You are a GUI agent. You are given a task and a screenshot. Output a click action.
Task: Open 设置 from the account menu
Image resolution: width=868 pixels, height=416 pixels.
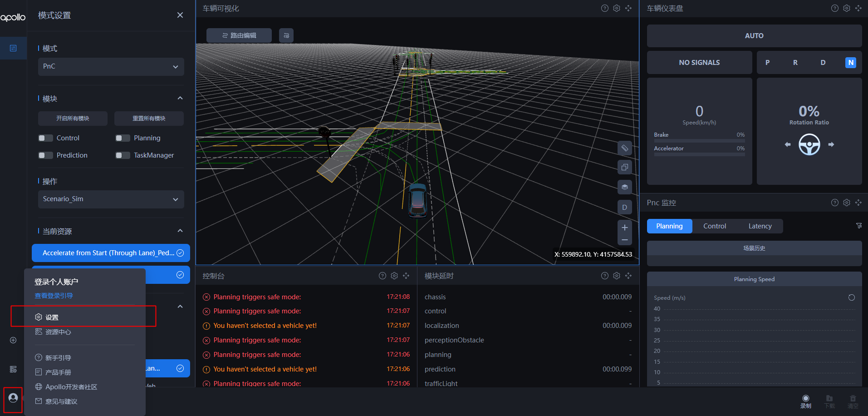51,317
